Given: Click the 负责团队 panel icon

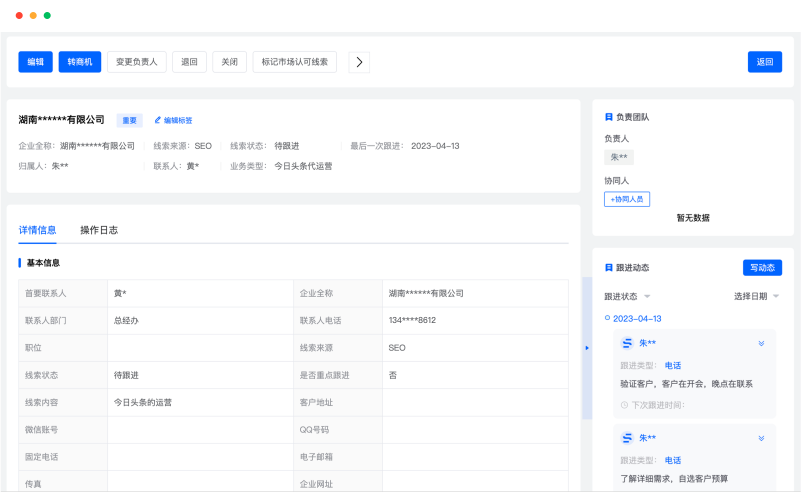Looking at the screenshot, I should pos(608,117).
